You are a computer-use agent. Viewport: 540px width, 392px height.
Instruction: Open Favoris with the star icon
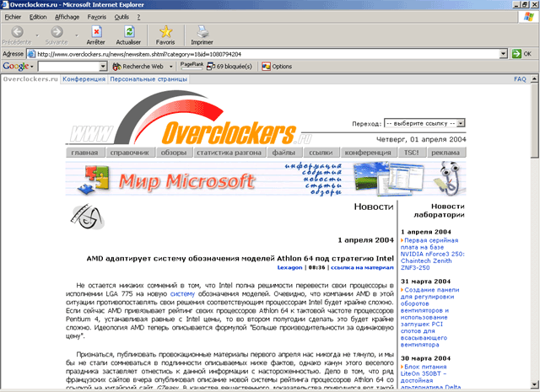(x=165, y=32)
